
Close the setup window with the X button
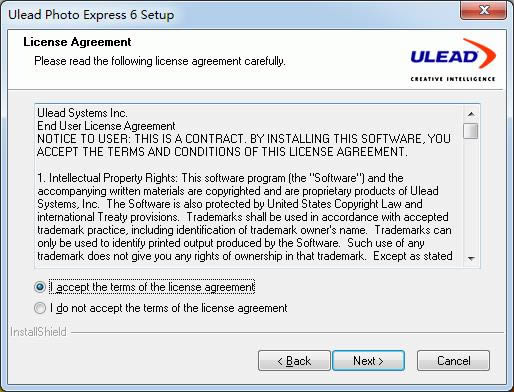[x=484, y=10]
